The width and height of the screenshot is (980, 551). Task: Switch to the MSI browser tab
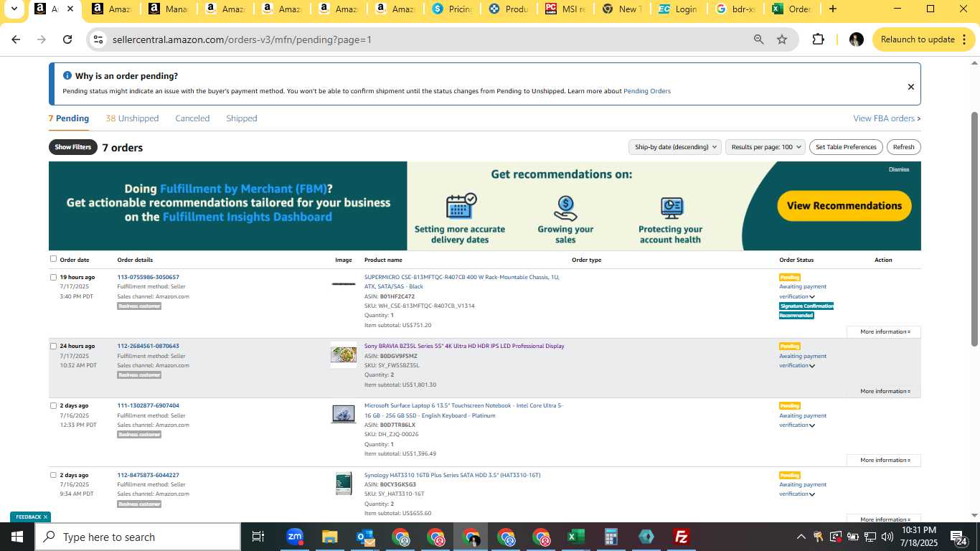[565, 9]
